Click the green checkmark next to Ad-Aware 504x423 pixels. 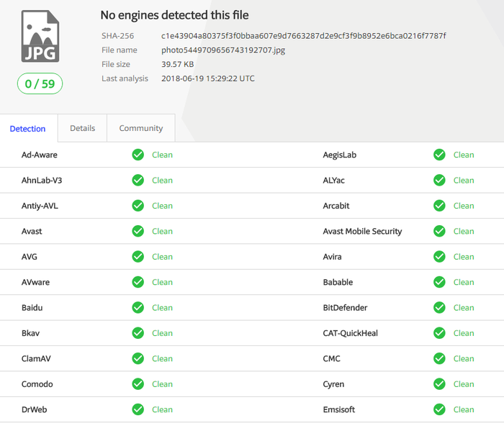[138, 155]
